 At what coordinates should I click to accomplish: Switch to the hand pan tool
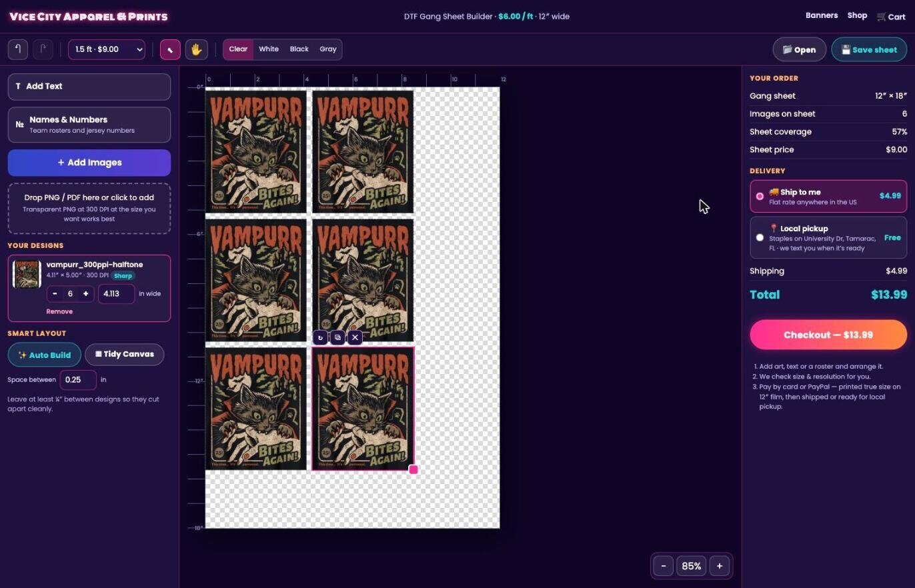[x=196, y=49]
